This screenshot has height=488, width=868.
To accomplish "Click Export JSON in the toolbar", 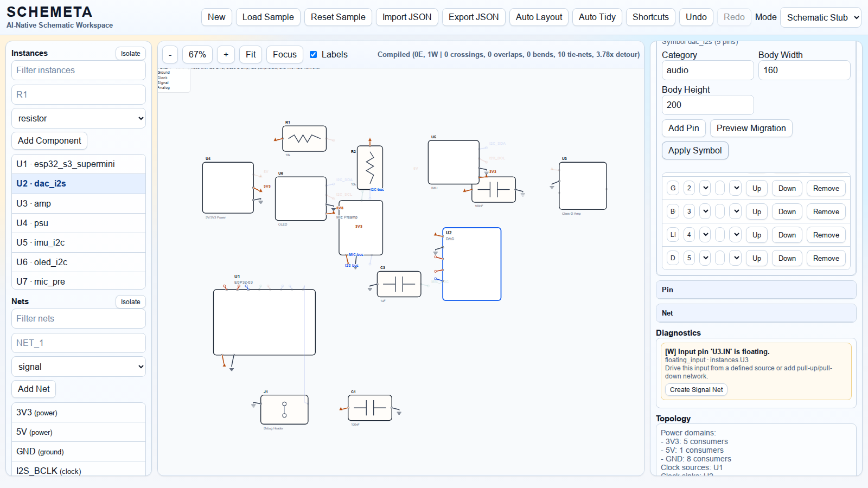I will tap(473, 17).
